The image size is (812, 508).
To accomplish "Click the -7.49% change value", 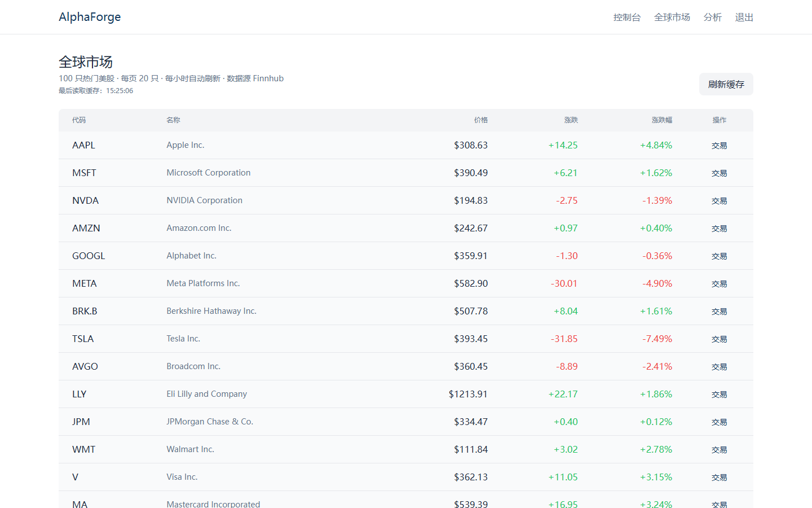I will pyautogui.click(x=657, y=339).
